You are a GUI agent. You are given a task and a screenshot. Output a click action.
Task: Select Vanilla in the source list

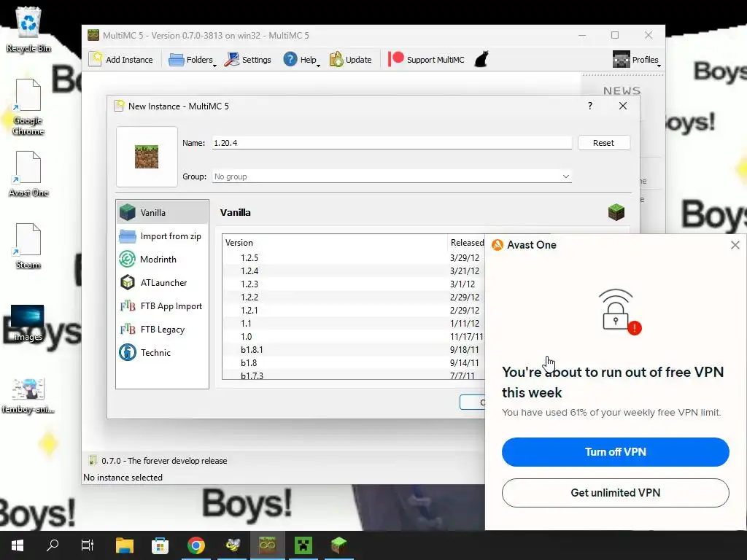(x=162, y=212)
